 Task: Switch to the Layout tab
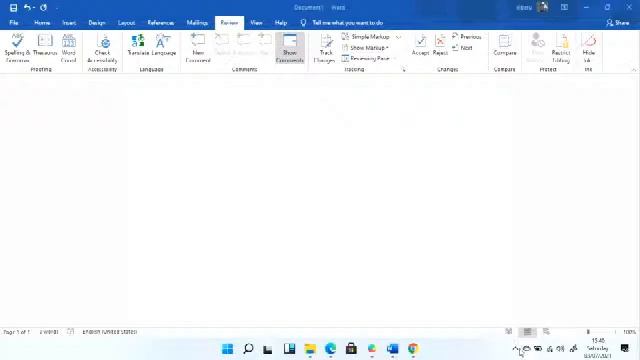(x=127, y=23)
